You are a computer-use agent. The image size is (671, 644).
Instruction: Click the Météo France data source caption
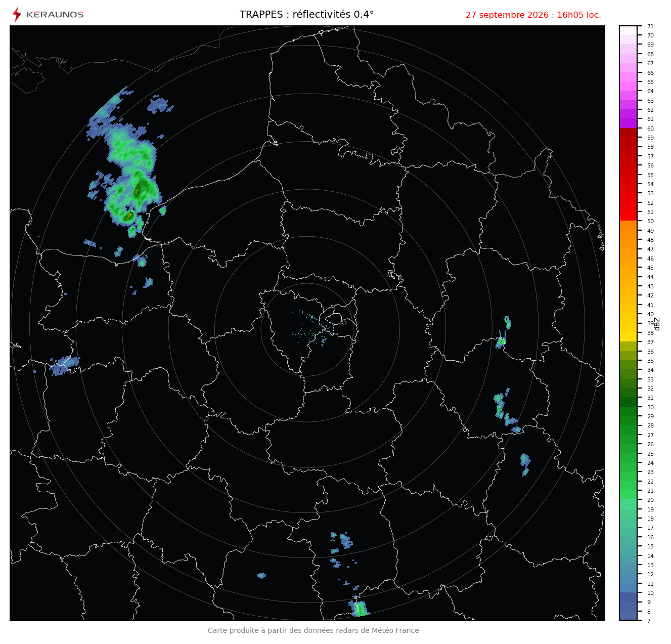pyautogui.click(x=314, y=630)
